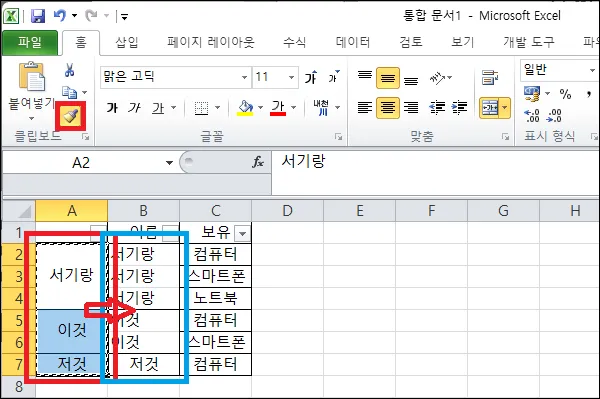Image resolution: width=600 pixels, height=399 pixels.
Task: Open the Name Box dropdown arrow
Action: coord(169,163)
